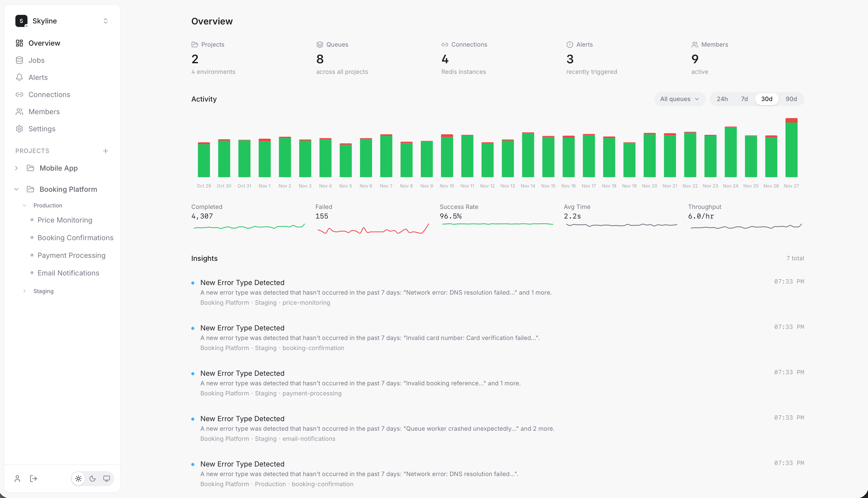Viewport: 868px width, 498px height.
Task: Open the Settings section
Action: (42, 129)
